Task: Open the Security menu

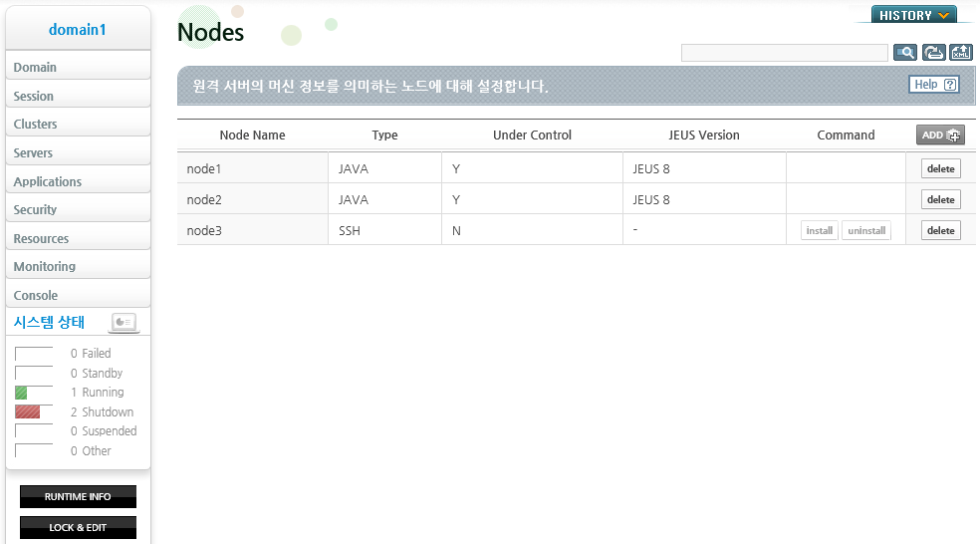Action: [x=78, y=209]
